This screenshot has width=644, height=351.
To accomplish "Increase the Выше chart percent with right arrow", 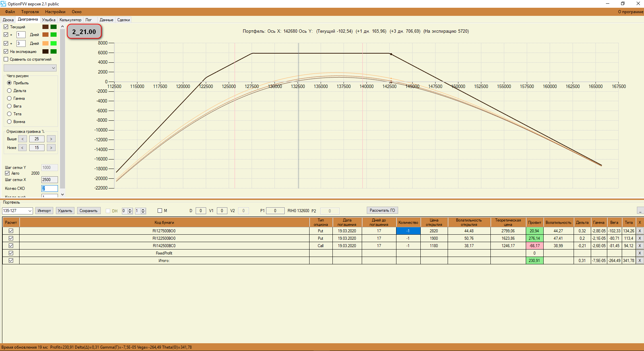I will click(x=51, y=139).
